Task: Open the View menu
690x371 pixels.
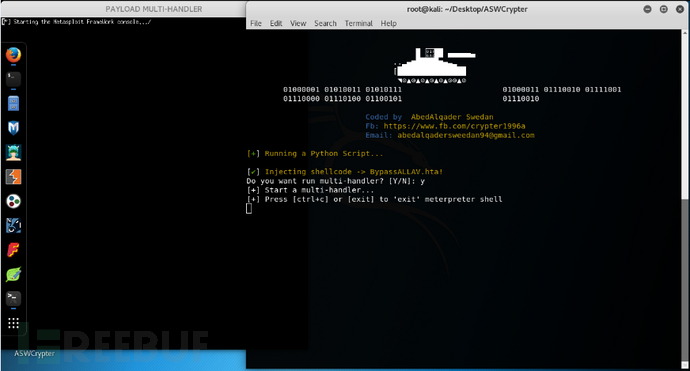Action: (298, 23)
